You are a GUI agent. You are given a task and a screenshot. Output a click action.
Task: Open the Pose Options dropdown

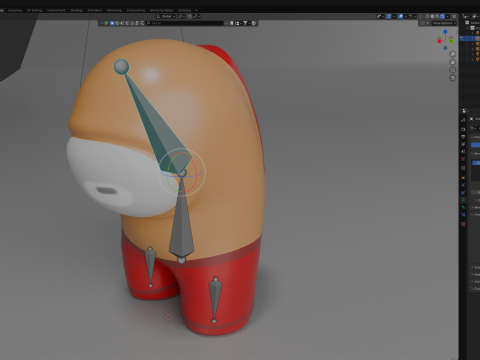pos(444,23)
